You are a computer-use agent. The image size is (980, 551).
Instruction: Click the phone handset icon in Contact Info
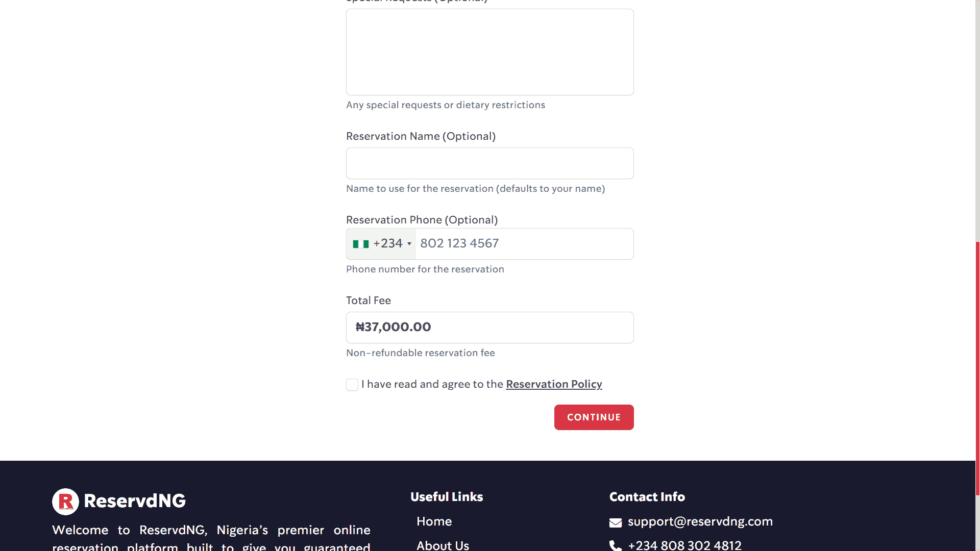tap(615, 546)
